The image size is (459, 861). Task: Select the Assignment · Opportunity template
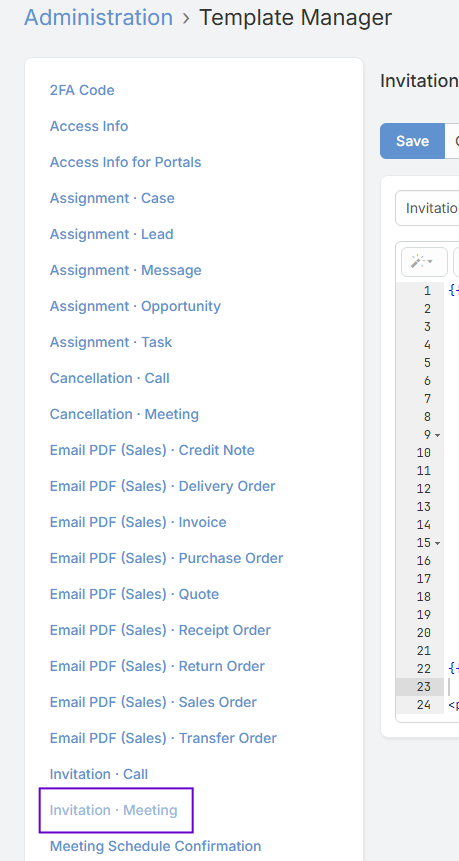[135, 306]
